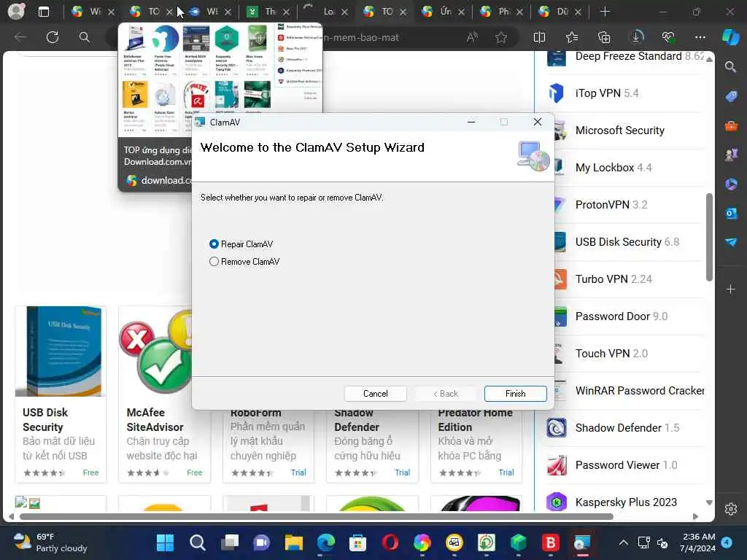This screenshot has height=560, width=747.
Task: Add a sidebar app with plus
Action: (x=731, y=289)
